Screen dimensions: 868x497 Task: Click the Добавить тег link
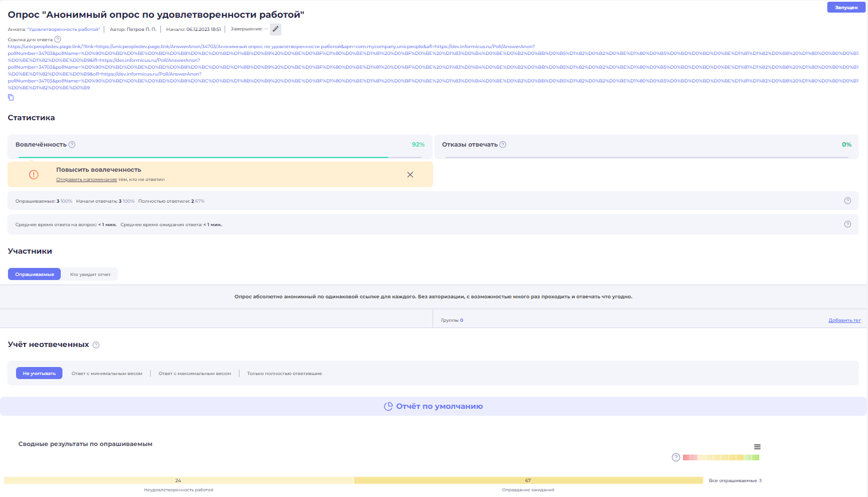pyautogui.click(x=845, y=321)
